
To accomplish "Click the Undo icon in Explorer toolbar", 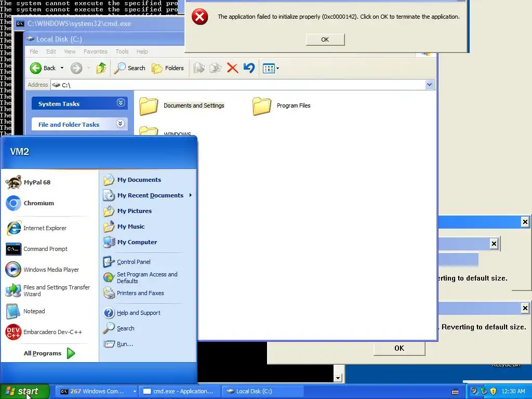I will click(x=249, y=68).
